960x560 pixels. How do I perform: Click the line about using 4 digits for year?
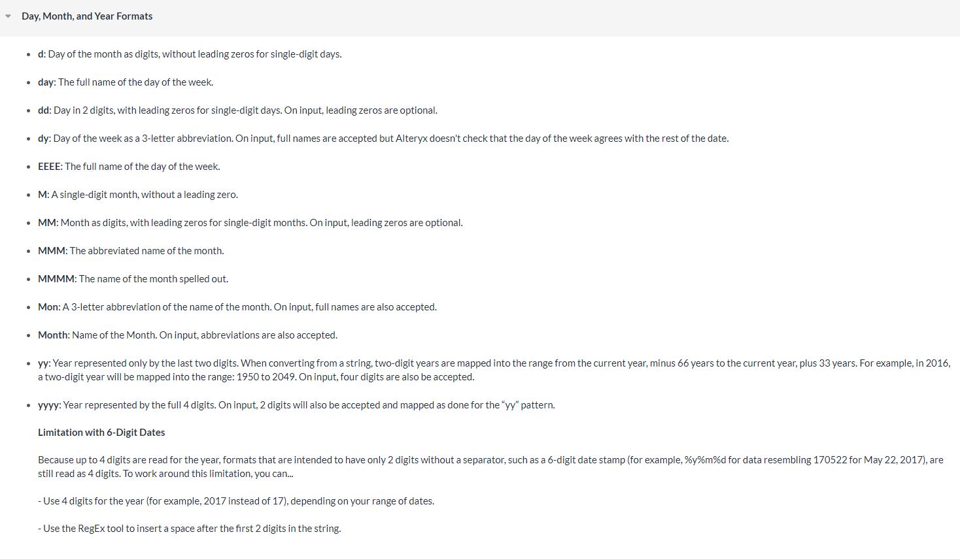pyautogui.click(x=236, y=501)
